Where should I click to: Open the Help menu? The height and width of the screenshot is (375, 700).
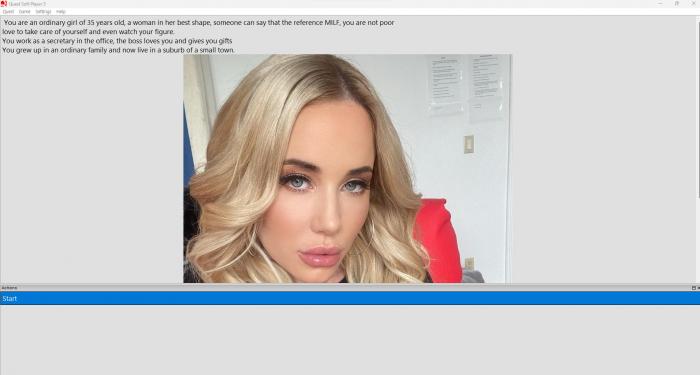click(61, 12)
